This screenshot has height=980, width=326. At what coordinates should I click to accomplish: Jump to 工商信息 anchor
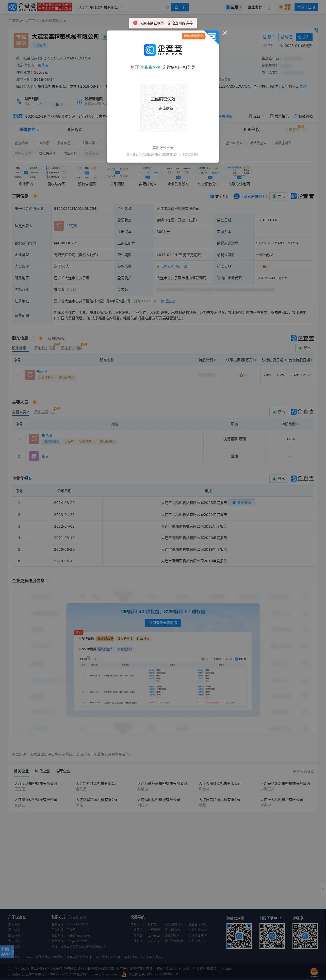click(x=43, y=143)
